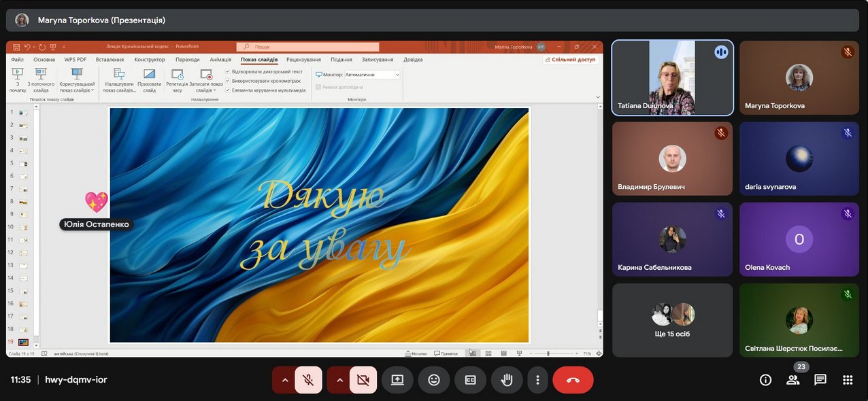Screen dimensions: 868x401
Task: Unmute the microphone
Action: (308, 380)
